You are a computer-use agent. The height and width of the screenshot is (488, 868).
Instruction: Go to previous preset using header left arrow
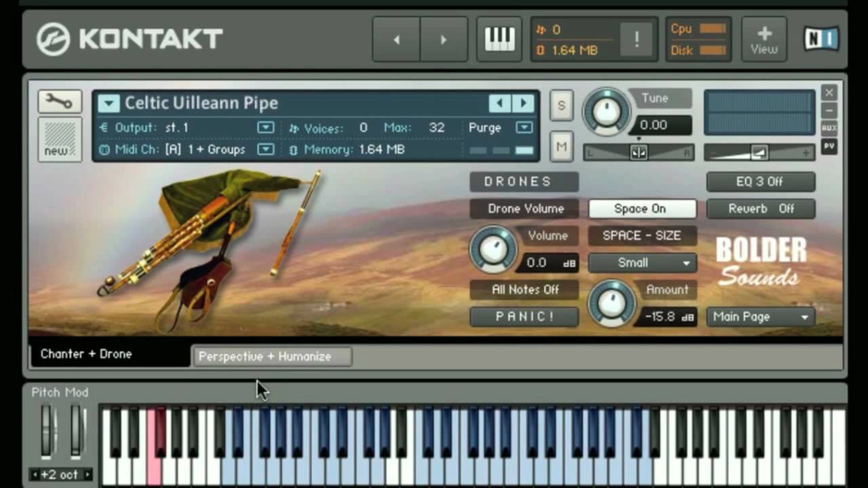coord(397,39)
